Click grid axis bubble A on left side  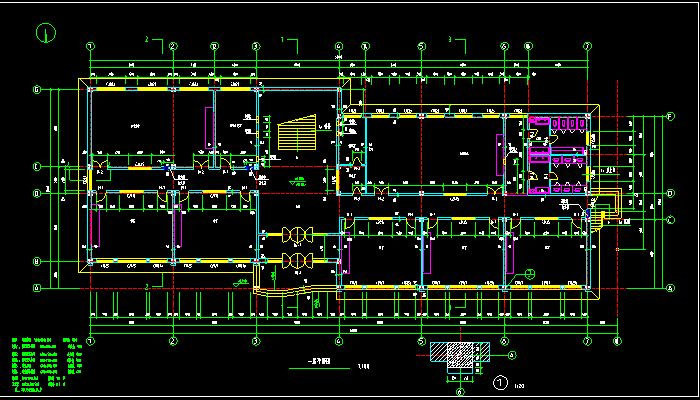pyautogui.click(x=37, y=288)
